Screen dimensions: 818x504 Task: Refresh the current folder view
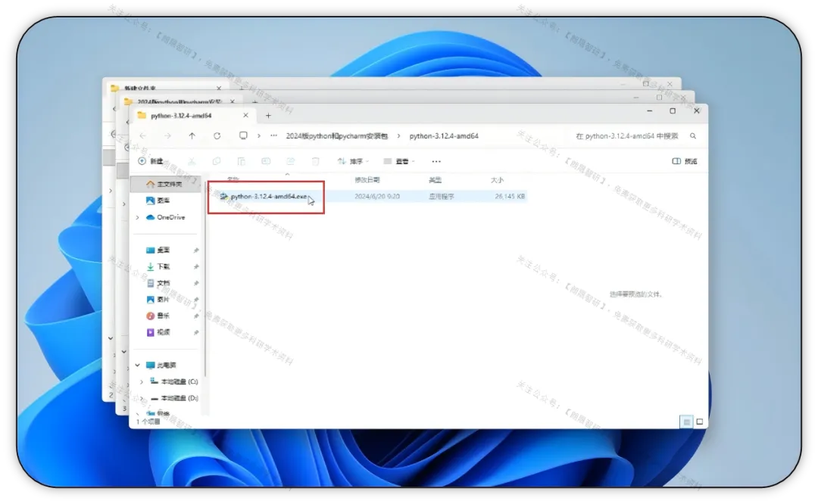click(x=217, y=136)
